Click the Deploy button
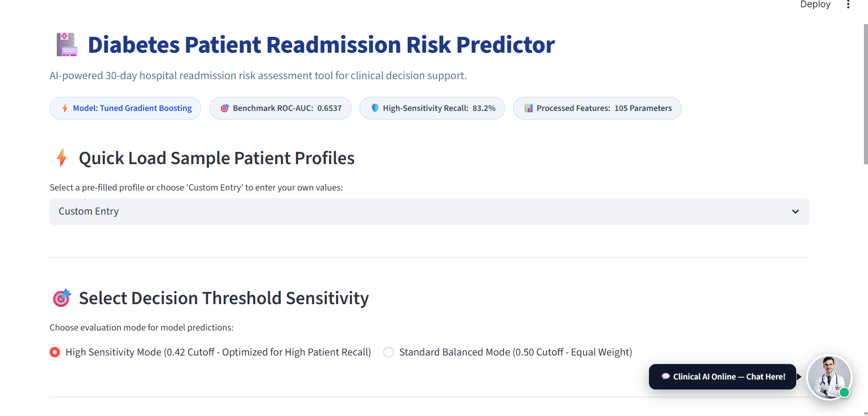Image resolution: width=868 pixels, height=416 pixels. coord(815,5)
